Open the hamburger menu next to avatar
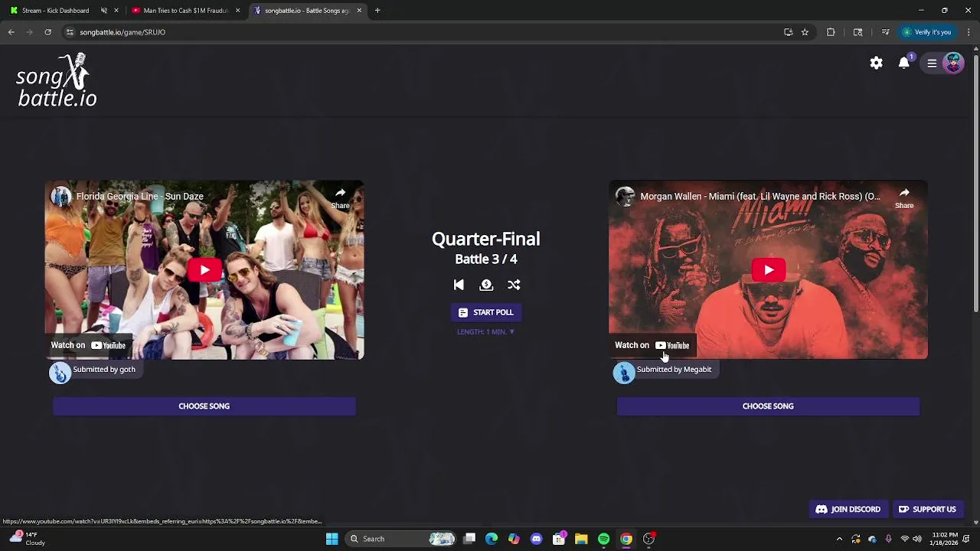The height and width of the screenshot is (551, 980). point(932,64)
